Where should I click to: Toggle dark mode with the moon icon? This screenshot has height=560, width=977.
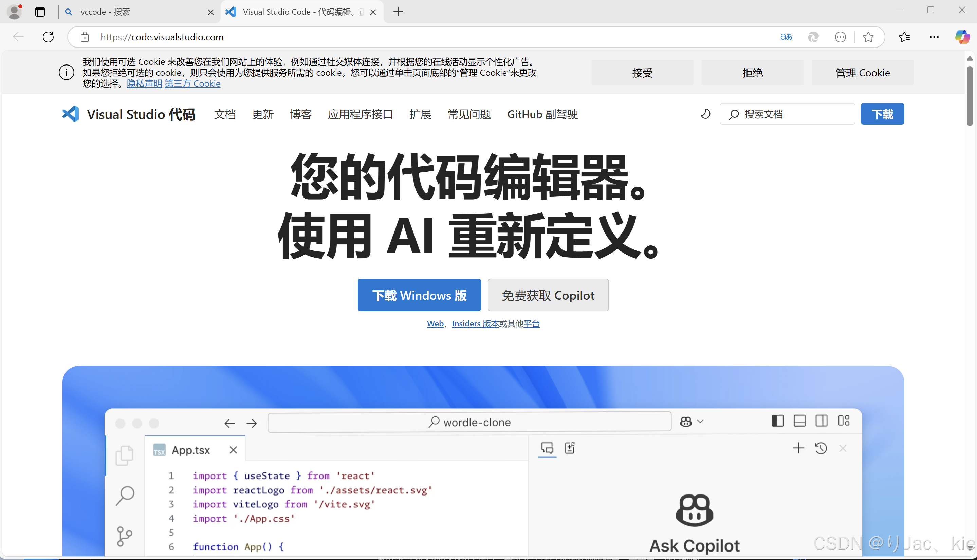pos(705,114)
